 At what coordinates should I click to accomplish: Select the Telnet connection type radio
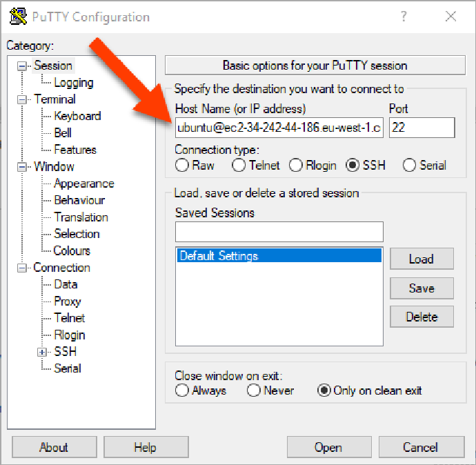pyautogui.click(x=239, y=166)
